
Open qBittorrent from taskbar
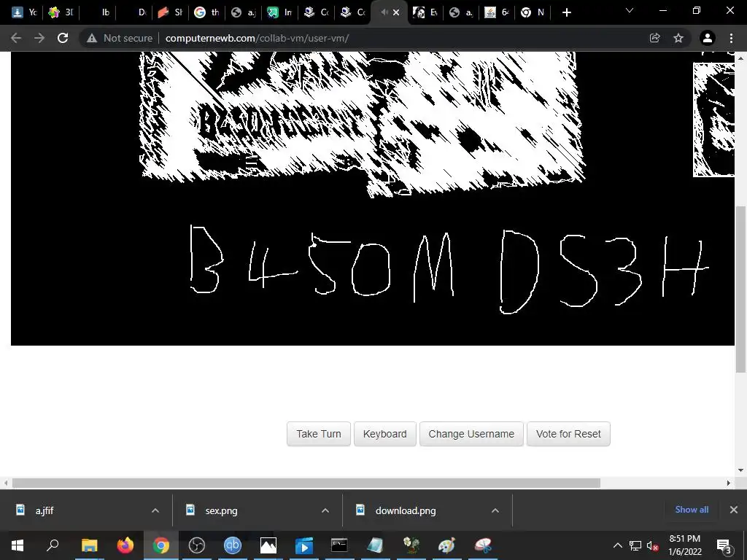[x=233, y=545]
